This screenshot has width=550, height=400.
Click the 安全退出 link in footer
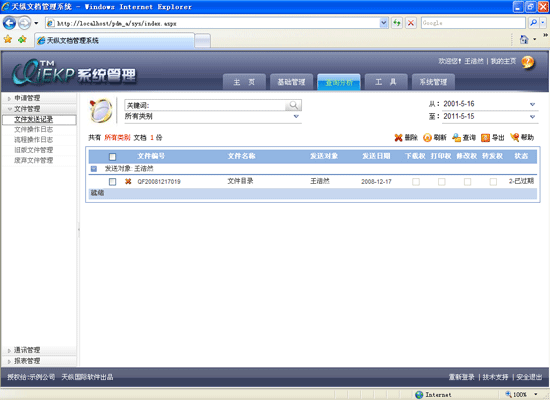[x=529, y=377]
